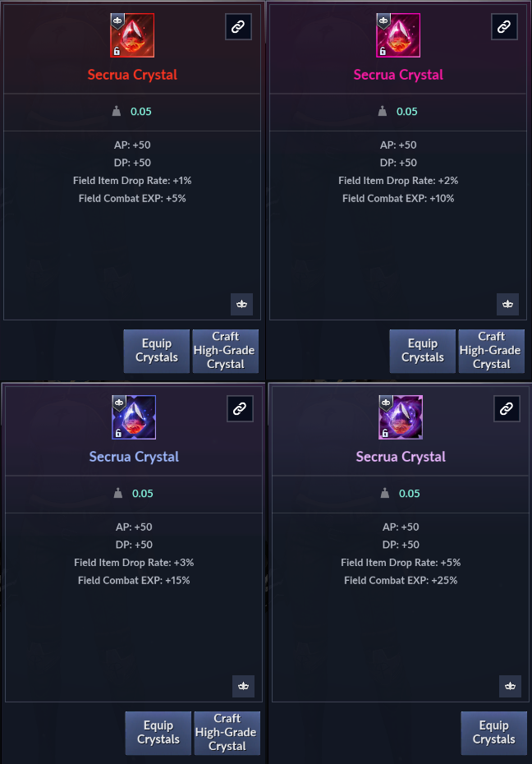This screenshot has height=764, width=532.
Task: Click the purple Secrua Crystal title text
Action: click(x=401, y=457)
